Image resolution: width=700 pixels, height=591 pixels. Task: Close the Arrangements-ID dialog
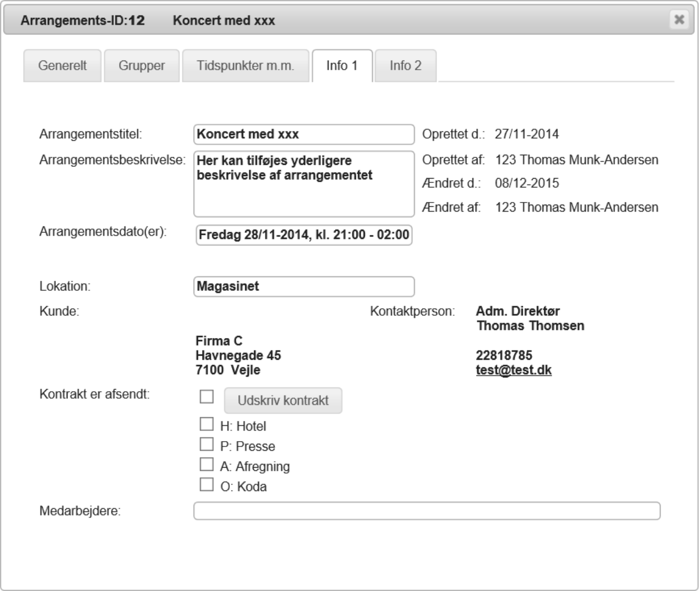(679, 20)
